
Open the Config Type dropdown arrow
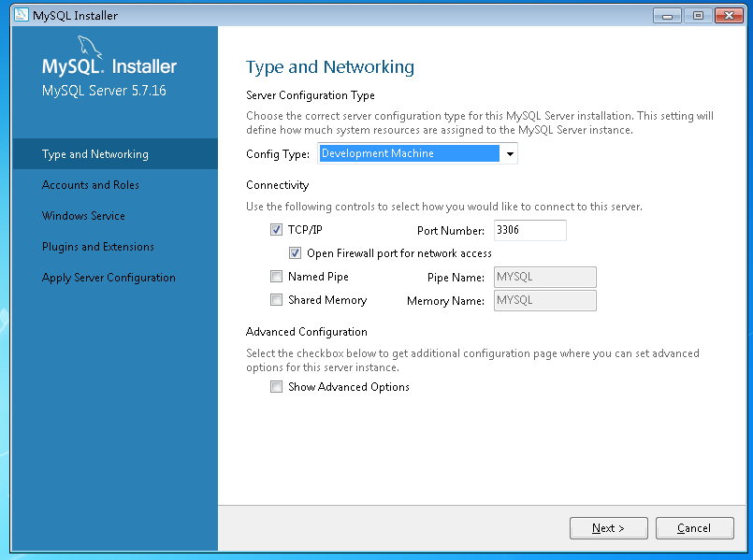click(x=510, y=153)
